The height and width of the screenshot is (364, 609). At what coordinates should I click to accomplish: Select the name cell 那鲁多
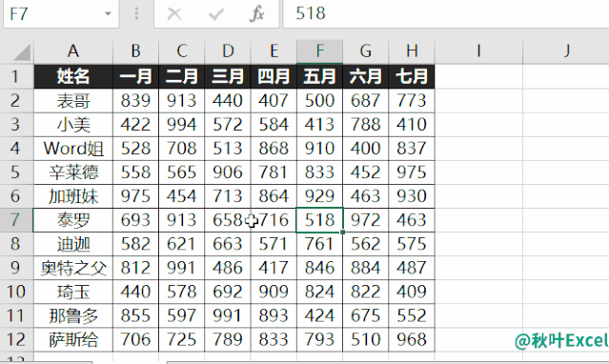(73, 315)
